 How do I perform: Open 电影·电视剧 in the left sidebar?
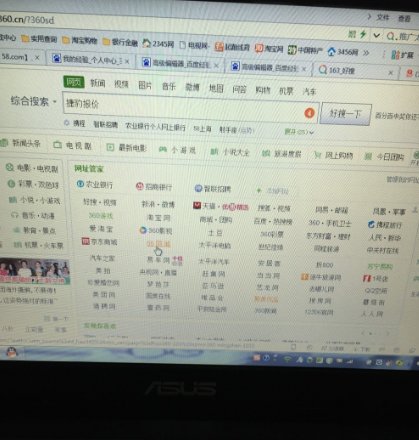pos(33,168)
